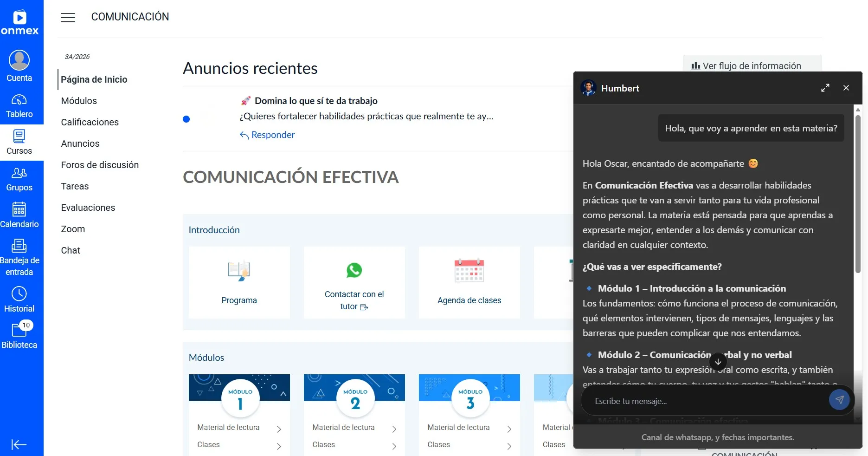Expand Módulo 2 Clases chevron
Viewport: 868px width, 456px height.
click(394, 446)
